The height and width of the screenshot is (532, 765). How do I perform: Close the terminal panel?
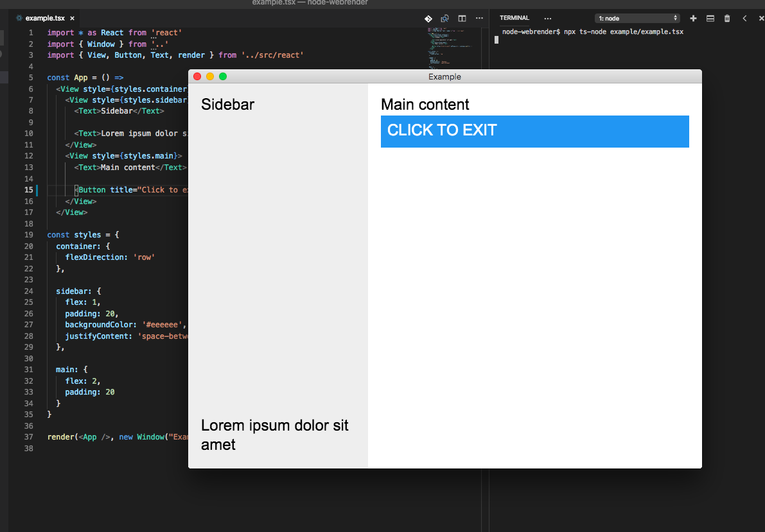(x=761, y=18)
